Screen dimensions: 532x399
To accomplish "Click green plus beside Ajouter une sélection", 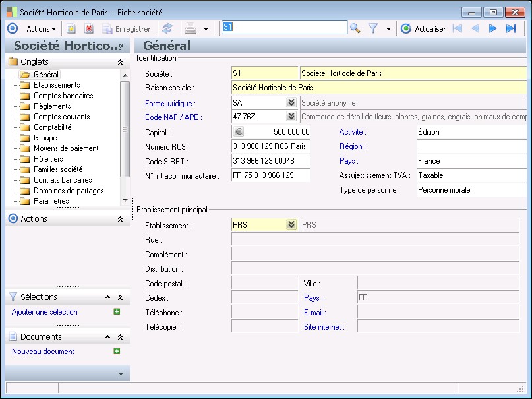I will click(117, 312).
